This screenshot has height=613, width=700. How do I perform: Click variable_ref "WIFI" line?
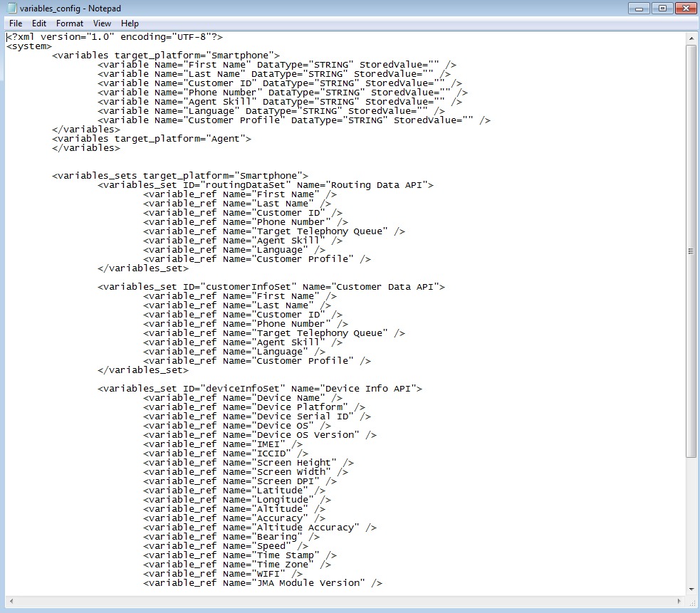[223, 574]
